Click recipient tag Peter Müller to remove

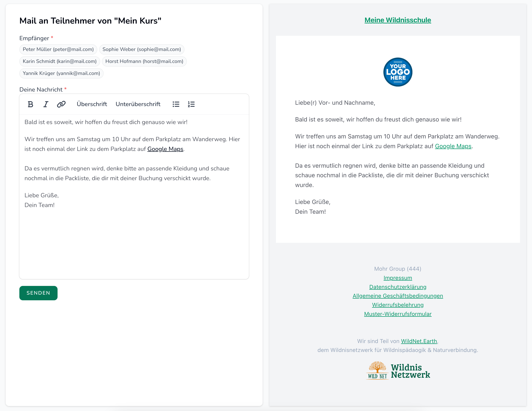[x=58, y=49]
